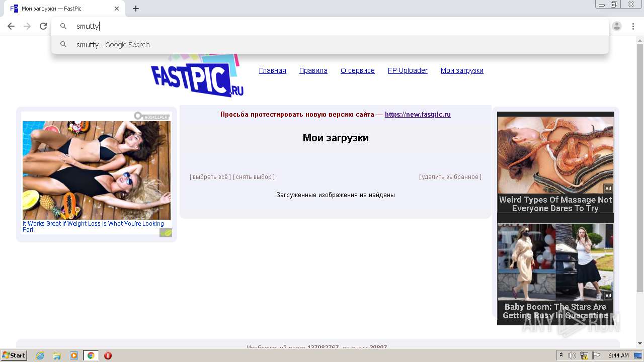This screenshot has height=362, width=644.
Task: Click the Chrome taskbar icon
Action: click(x=91, y=355)
